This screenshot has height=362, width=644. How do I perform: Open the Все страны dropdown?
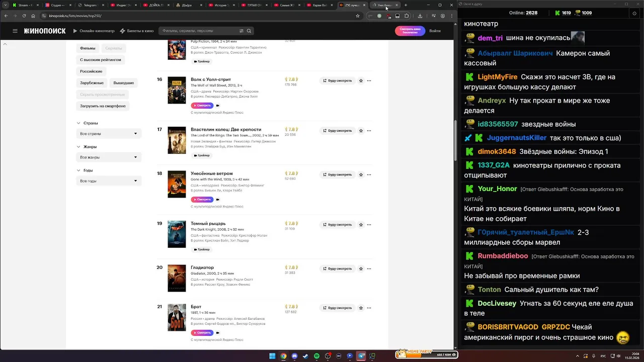click(109, 134)
